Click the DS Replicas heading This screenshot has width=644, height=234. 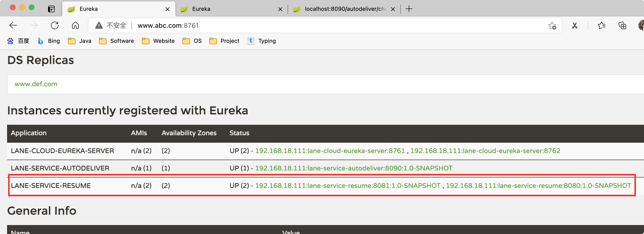coord(41,60)
